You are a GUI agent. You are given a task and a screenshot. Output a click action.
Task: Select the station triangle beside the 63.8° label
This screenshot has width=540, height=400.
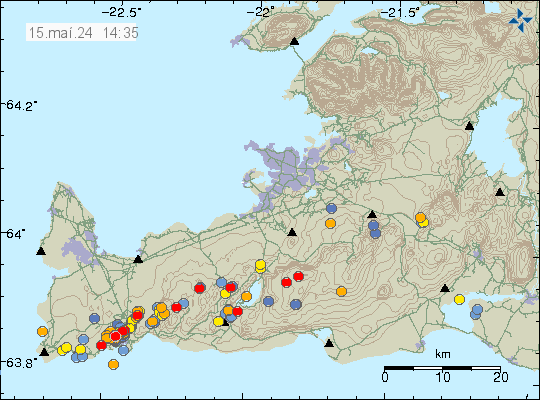click(x=44, y=352)
